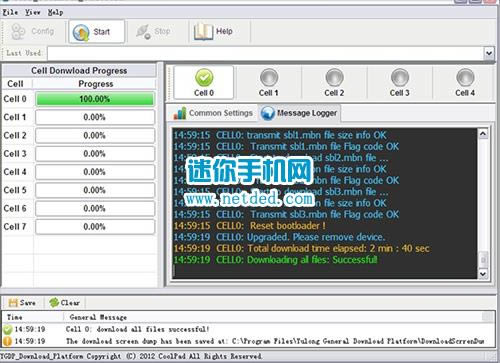
Task: Click the message log scroll up arrow
Action: click(x=483, y=134)
